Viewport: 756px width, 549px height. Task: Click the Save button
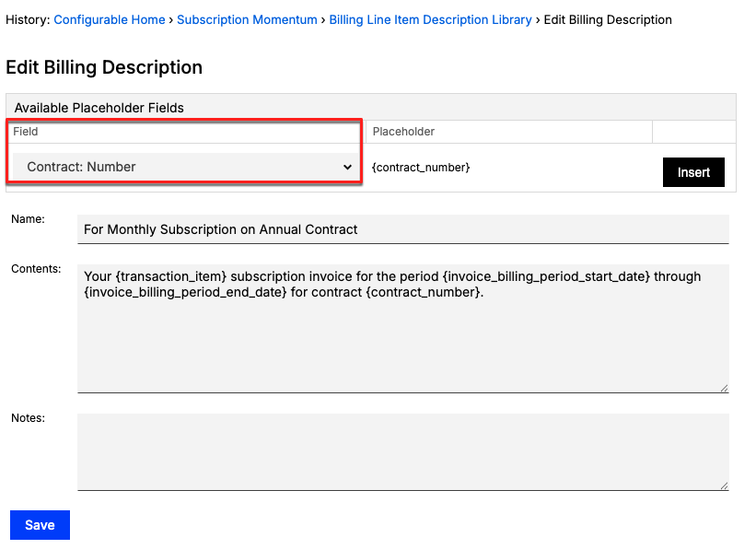tap(40, 525)
